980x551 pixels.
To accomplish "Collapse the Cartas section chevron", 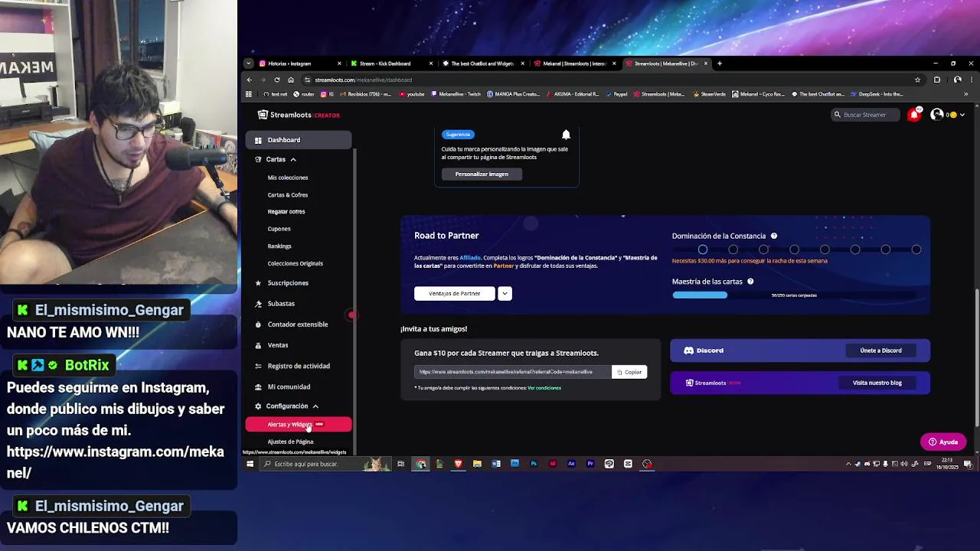I will click(x=293, y=159).
